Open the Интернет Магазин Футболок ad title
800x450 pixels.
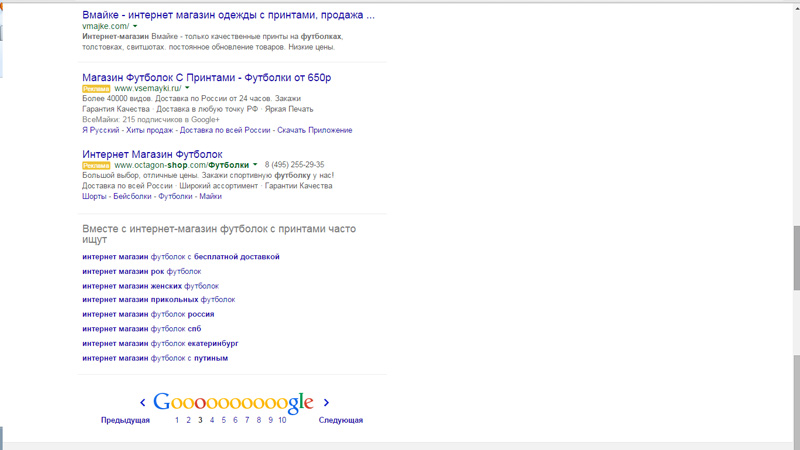(x=152, y=154)
